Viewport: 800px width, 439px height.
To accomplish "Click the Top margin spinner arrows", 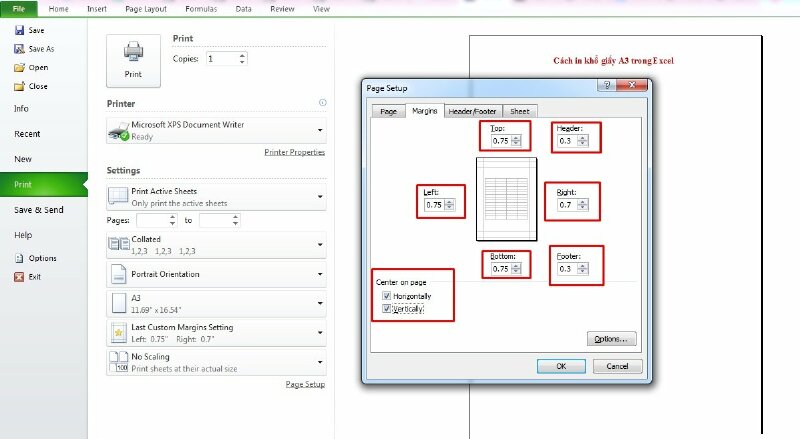I will pyautogui.click(x=516, y=141).
